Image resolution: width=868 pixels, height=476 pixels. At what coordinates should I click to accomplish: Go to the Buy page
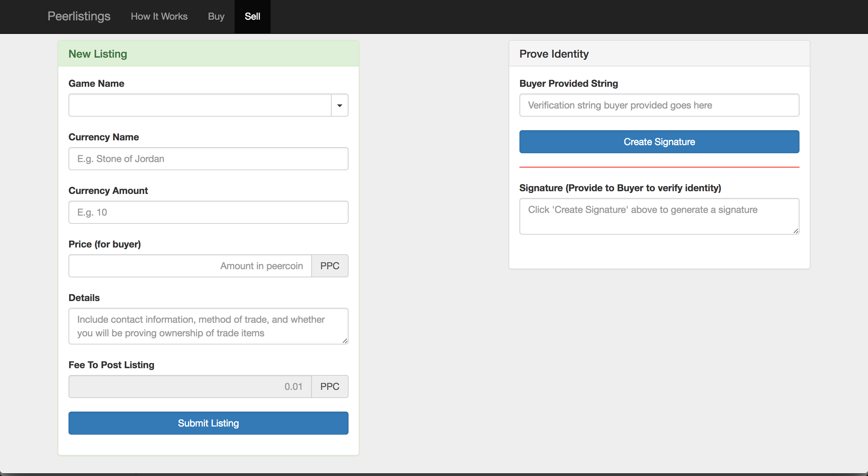tap(216, 16)
